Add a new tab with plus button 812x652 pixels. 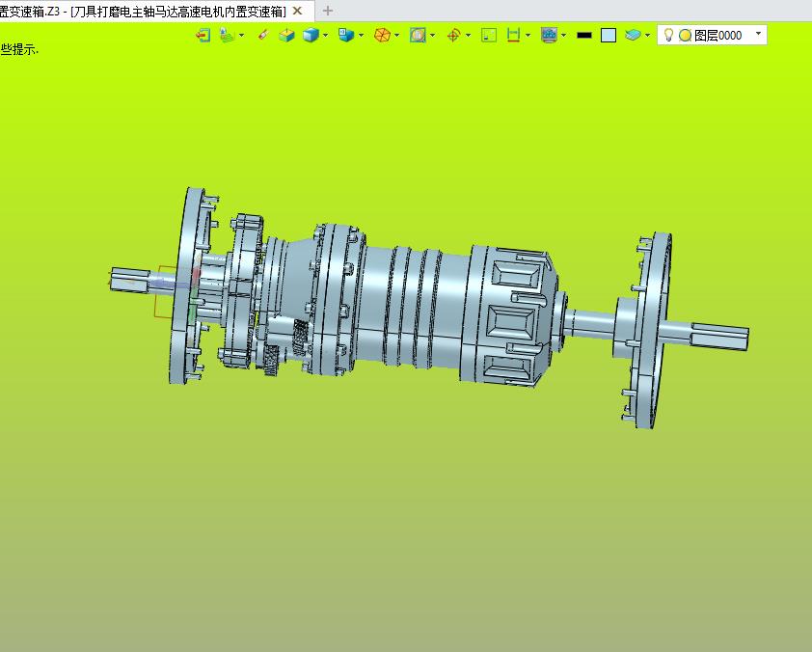click(327, 11)
